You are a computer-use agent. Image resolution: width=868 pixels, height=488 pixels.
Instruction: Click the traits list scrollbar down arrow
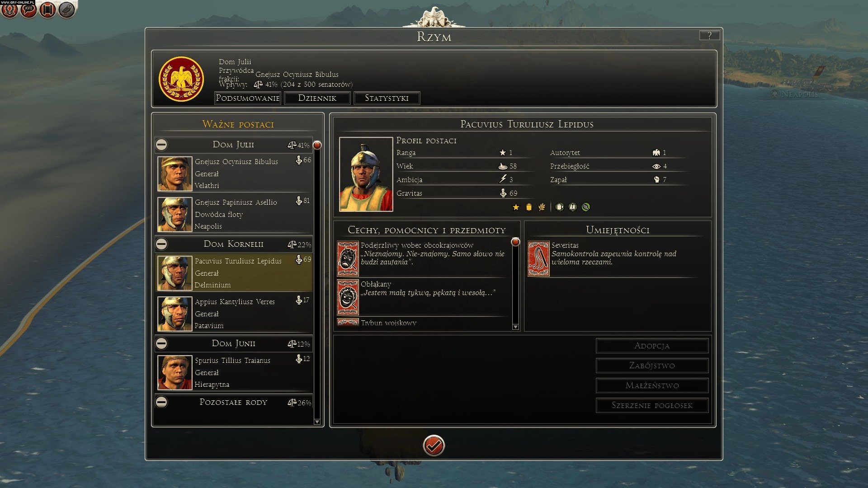[x=515, y=327]
